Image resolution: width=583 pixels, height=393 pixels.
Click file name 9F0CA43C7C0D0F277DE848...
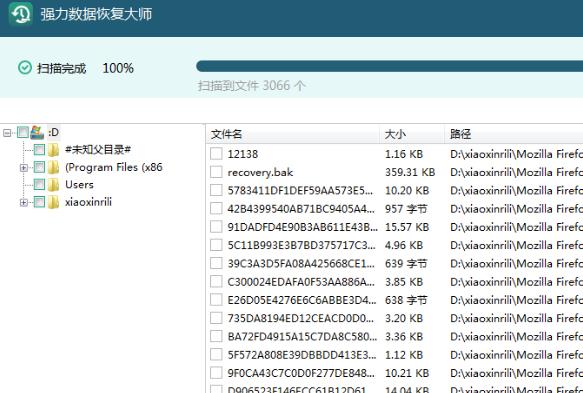point(302,373)
